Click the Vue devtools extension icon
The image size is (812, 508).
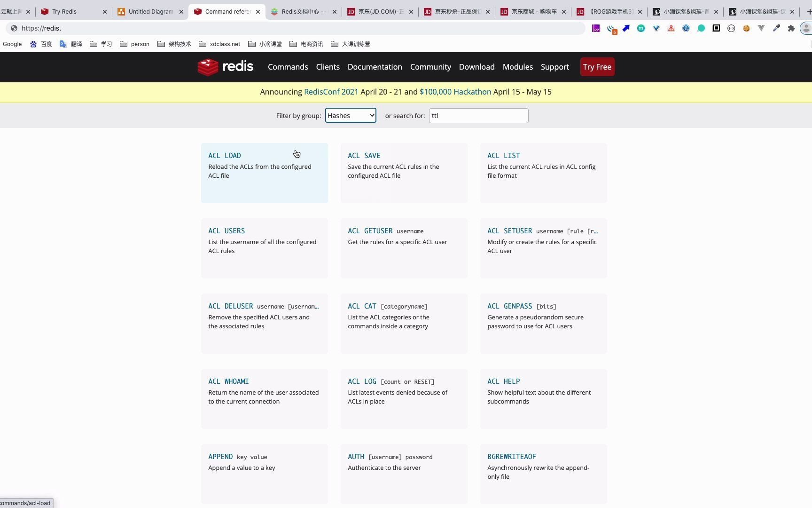(761, 28)
